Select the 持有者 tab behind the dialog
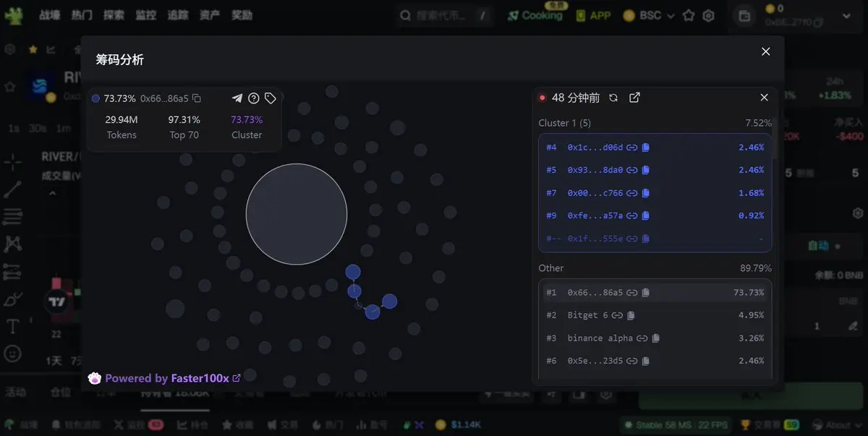This screenshot has width=868, height=436. (x=174, y=393)
